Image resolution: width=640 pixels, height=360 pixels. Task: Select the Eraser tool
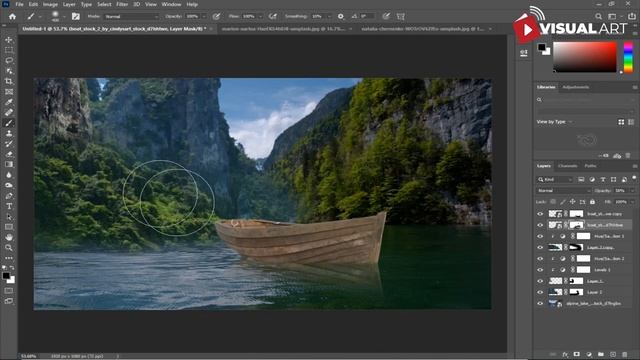(9, 154)
